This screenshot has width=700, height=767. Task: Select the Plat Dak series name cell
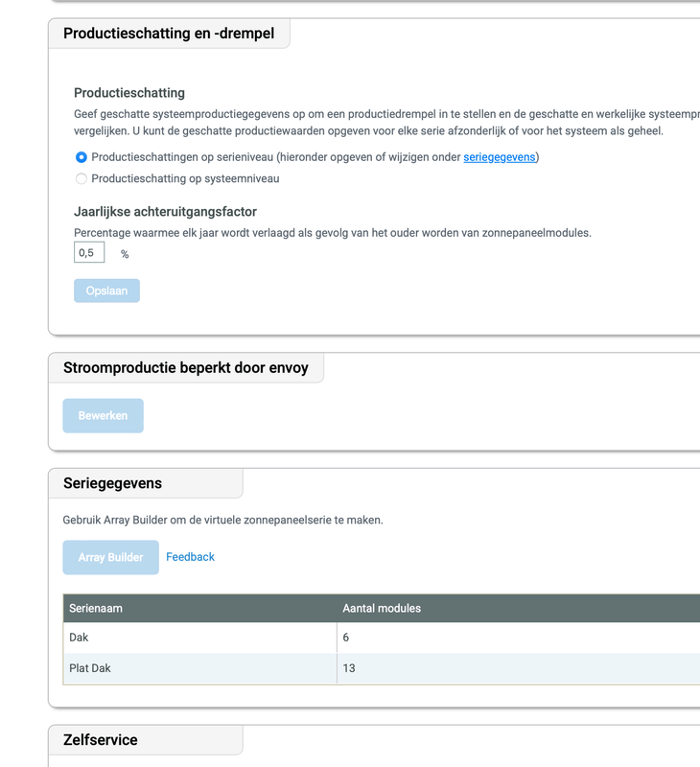[90, 668]
